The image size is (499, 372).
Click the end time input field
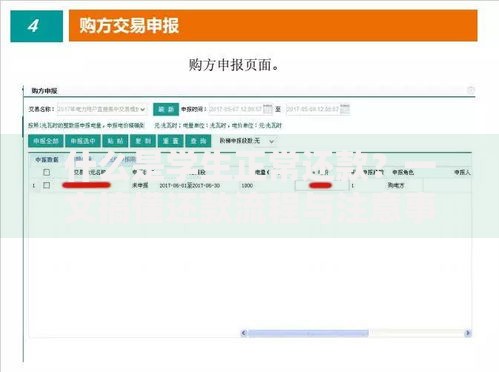pos(318,109)
